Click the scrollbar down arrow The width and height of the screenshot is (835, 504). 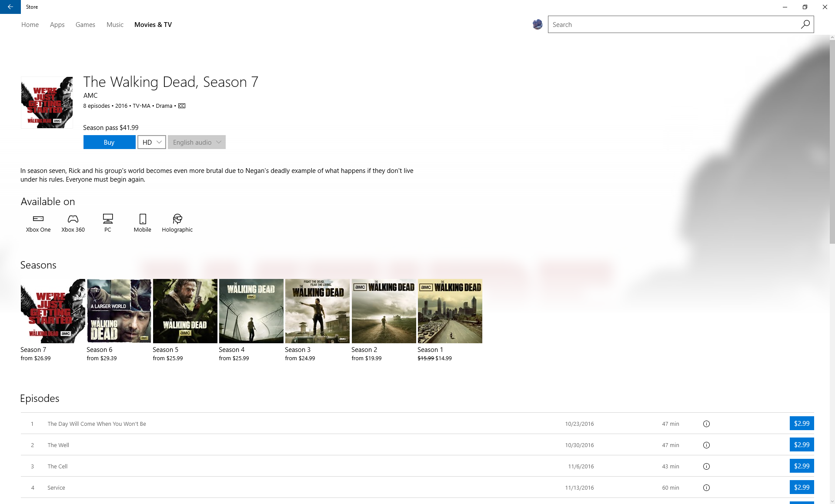(x=832, y=501)
